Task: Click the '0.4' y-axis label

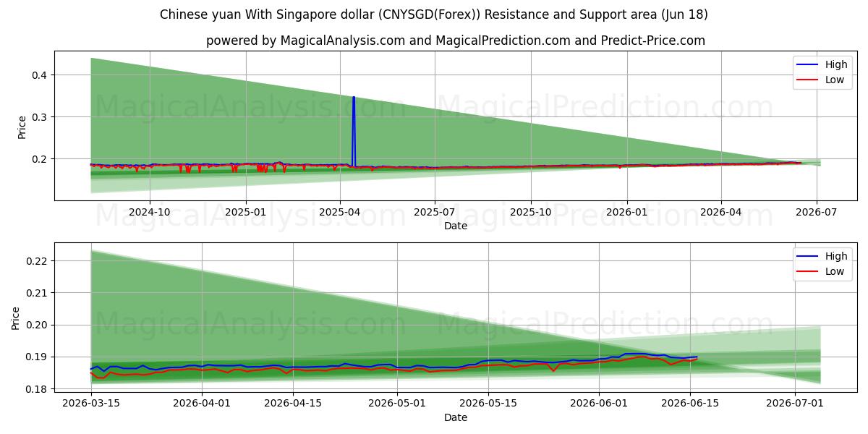Action: point(40,75)
